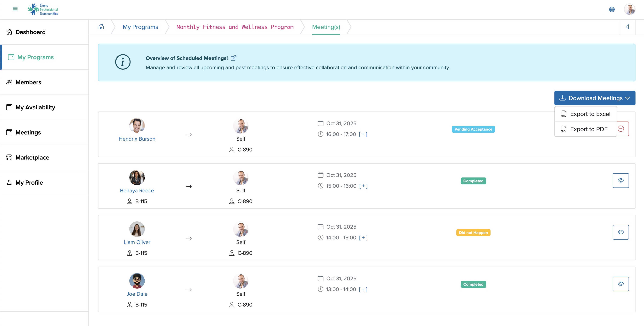The width and height of the screenshot is (644, 326).
Task: Expand the Download Meetings dropdown
Action: (595, 98)
